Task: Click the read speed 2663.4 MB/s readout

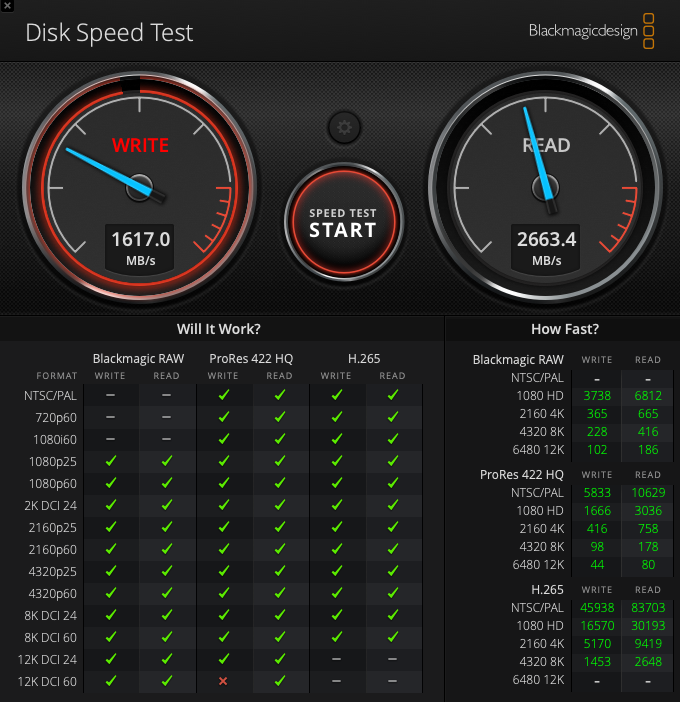Action: [546, 248]
